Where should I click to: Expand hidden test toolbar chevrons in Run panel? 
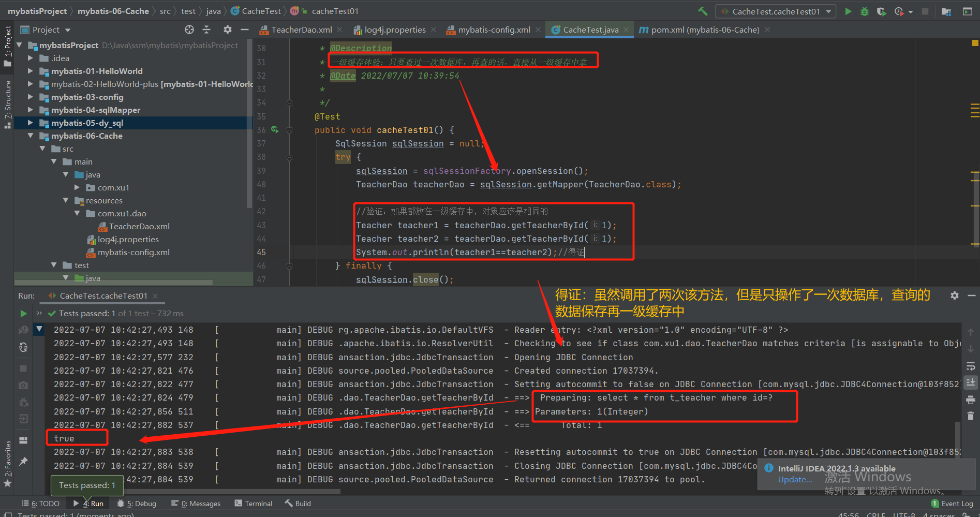pyautogui.click(x=39, y=313)
